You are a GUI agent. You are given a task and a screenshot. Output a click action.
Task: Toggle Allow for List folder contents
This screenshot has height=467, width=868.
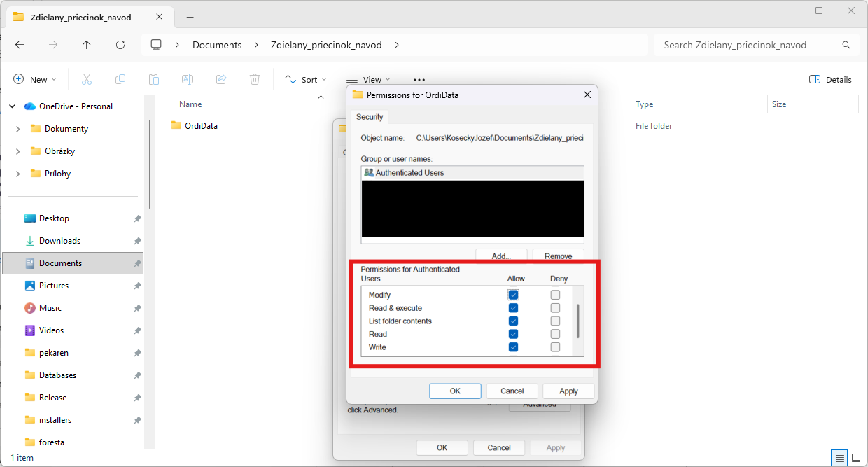click(x=513, y=321)
